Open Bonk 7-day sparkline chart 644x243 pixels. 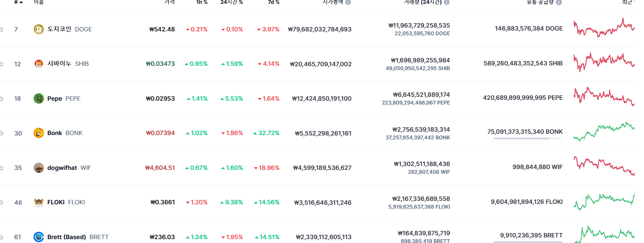point(604,132)
